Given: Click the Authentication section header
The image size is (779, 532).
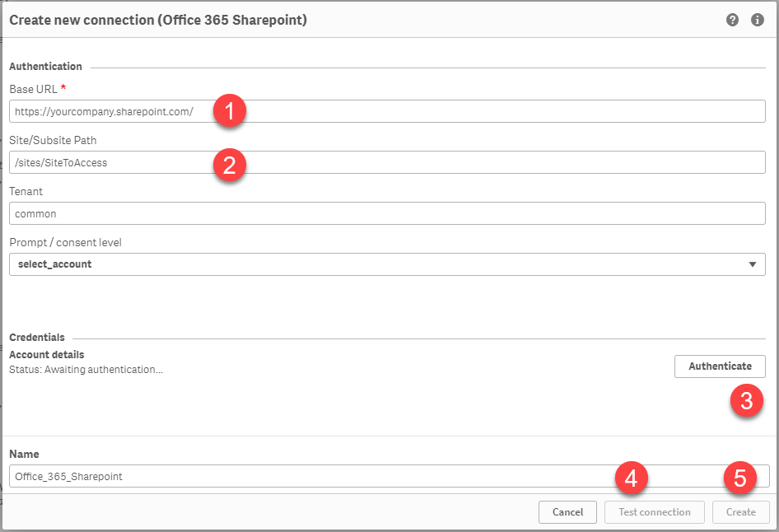Looking at the screenshot, I should point(45,66).
